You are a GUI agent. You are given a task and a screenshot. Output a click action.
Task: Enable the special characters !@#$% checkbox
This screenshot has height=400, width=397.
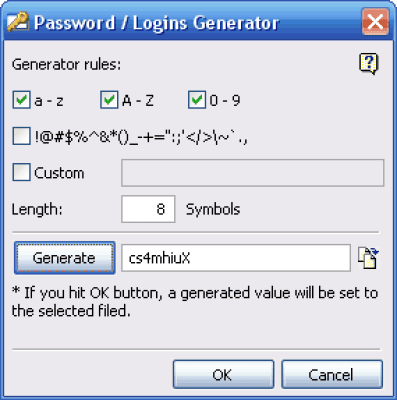pos(22,136)
